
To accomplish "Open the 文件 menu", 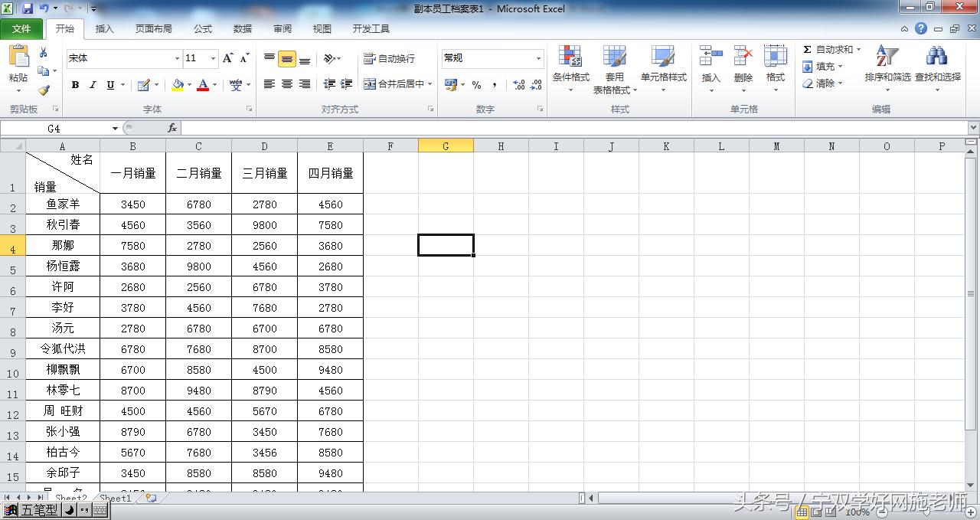I will tap(22, 29).
